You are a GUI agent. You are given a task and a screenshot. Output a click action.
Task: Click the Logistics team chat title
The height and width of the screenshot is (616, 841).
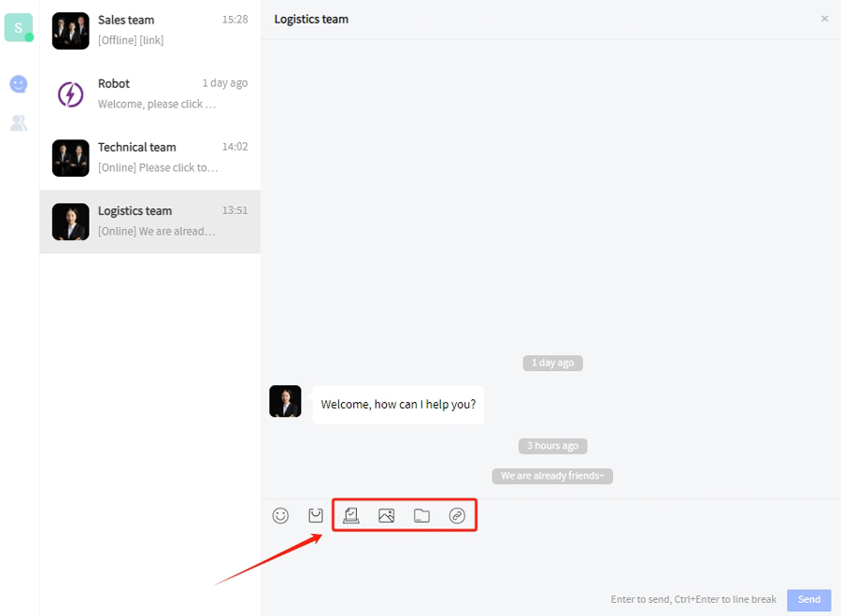click(311, 19)
